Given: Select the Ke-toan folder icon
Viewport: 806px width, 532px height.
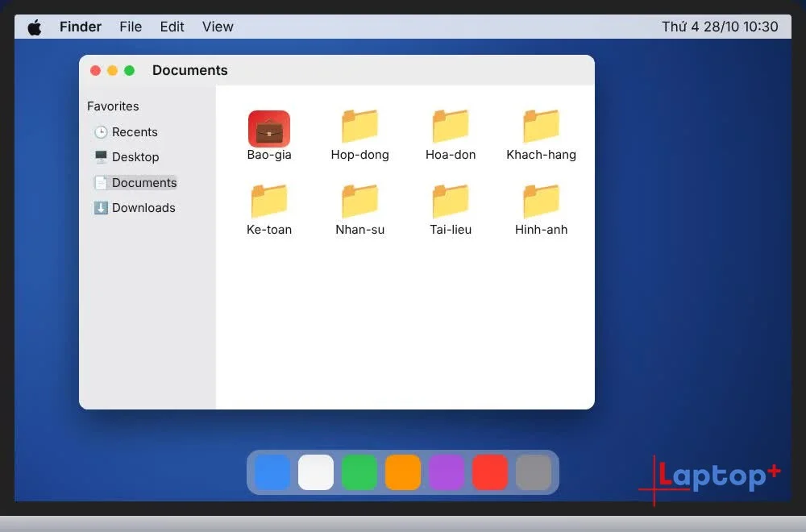Looking at the screenshot, I should (269, 201).
